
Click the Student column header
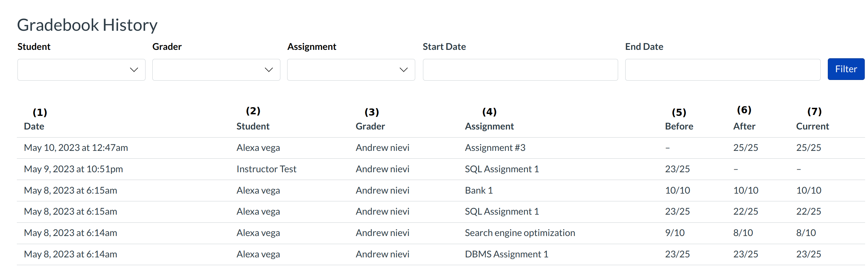pyautogui.click(x=253, y=126)
